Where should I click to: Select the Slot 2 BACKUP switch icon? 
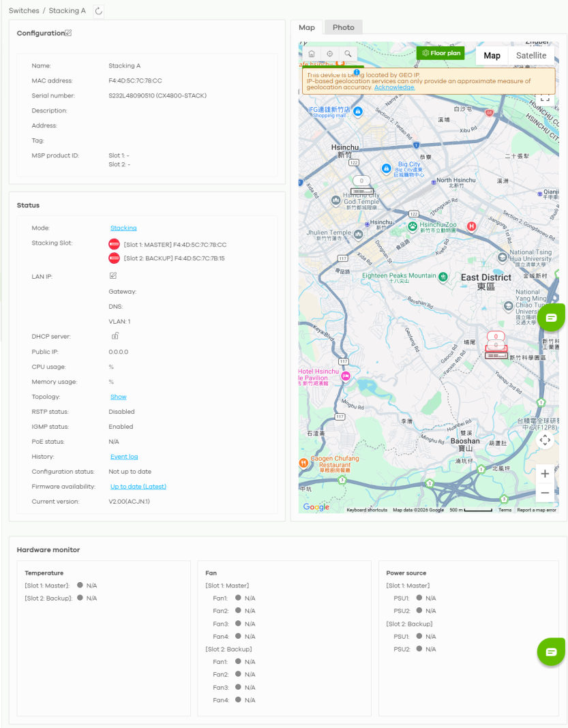click(x=115, y=258)
